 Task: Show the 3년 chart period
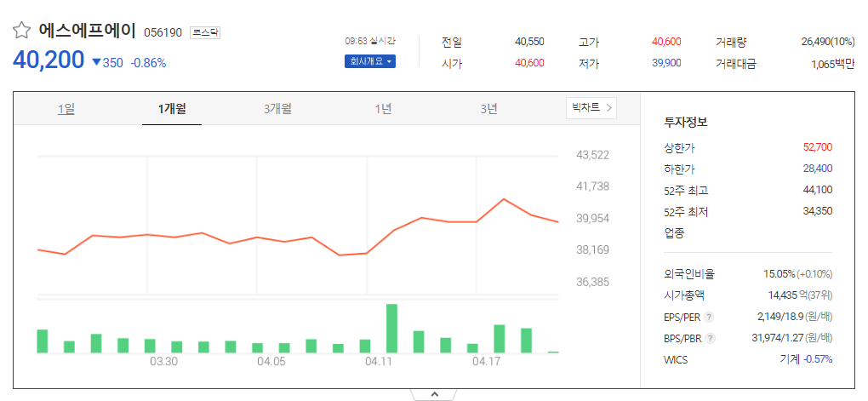[488, 109]
